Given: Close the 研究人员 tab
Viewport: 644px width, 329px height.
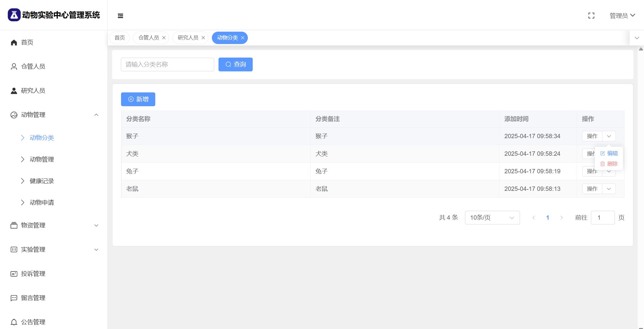Looking at the screenshot, I should [203, 38].
